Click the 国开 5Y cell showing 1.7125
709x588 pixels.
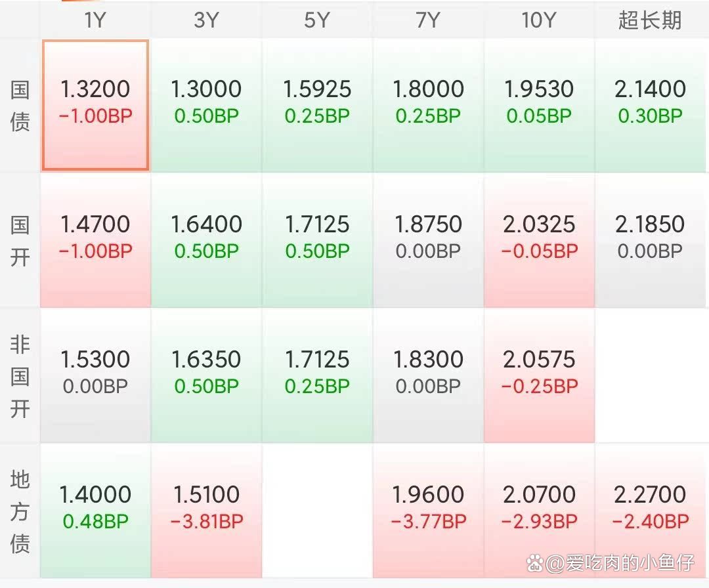317,240
